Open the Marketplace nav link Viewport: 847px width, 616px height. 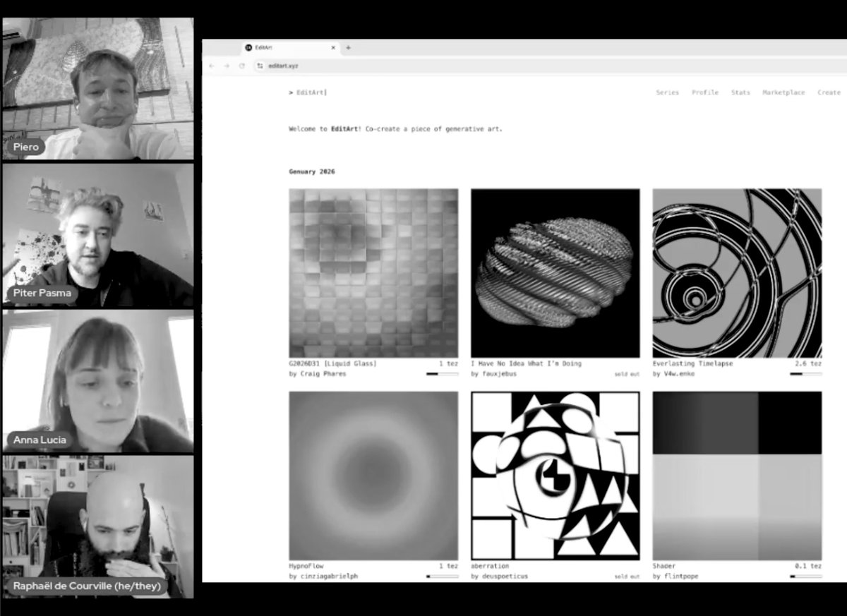(x=783, y=92)
